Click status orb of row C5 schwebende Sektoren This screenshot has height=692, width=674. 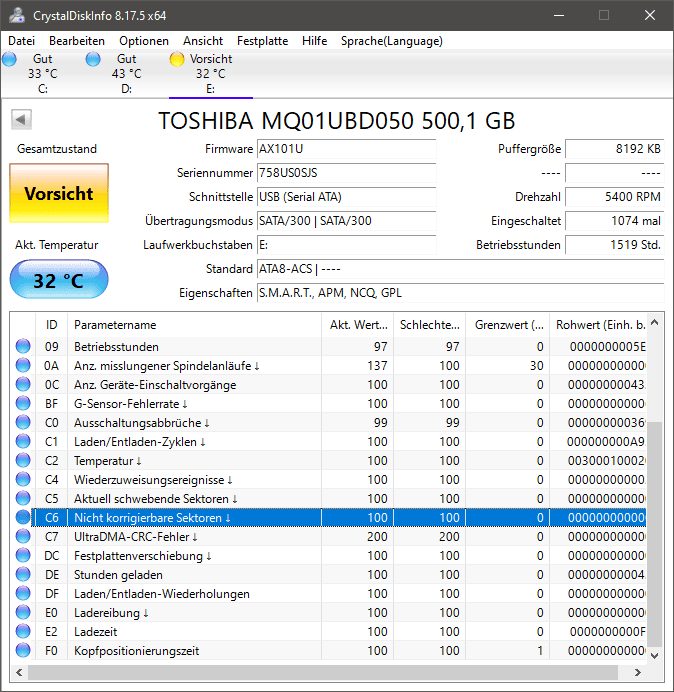23,498
